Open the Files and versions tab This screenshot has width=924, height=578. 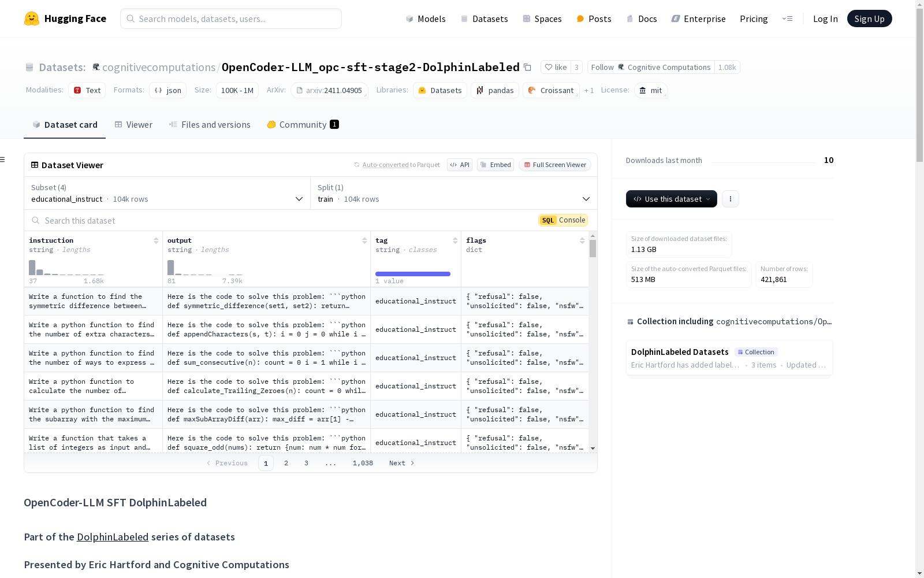click(210, 125)
